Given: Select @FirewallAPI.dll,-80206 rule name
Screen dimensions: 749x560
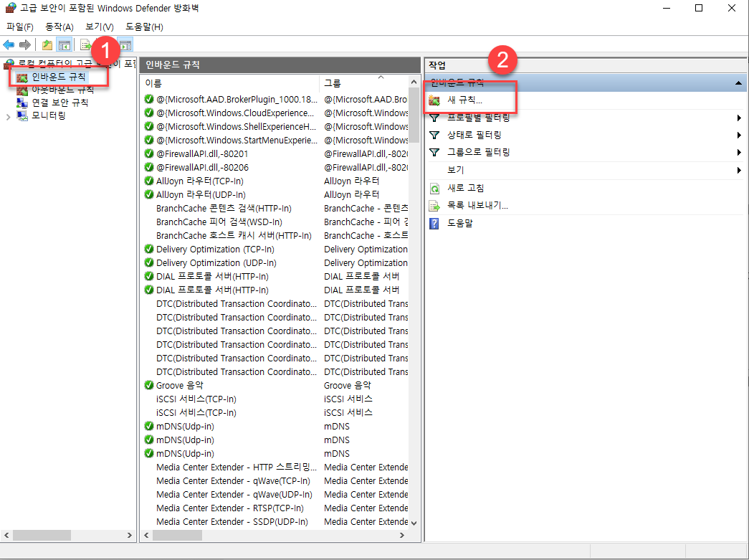Looking at the screenshot, I should [203, 168].
